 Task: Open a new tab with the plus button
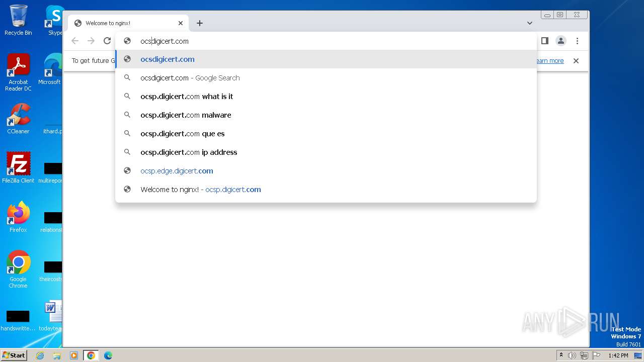coord(200,23)
